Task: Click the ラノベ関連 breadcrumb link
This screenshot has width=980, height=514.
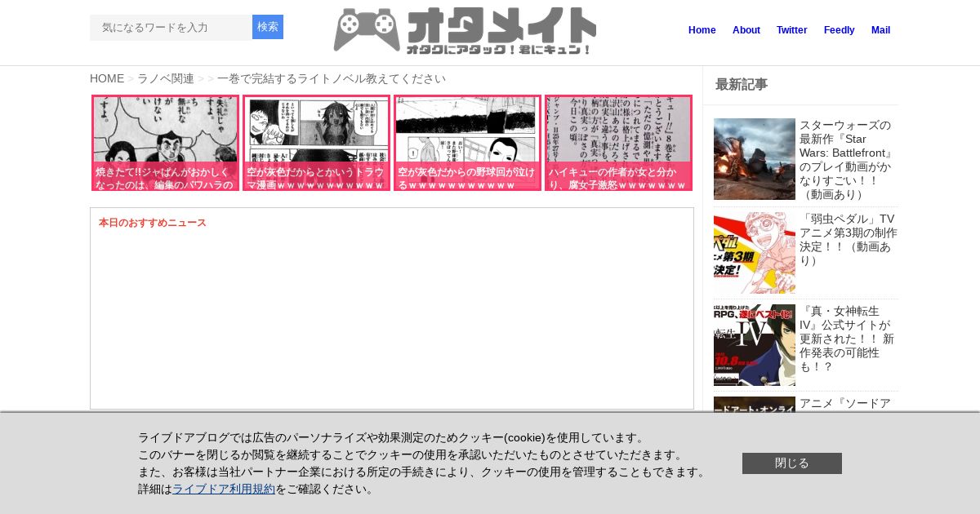Action: click(x=166, y=78)
